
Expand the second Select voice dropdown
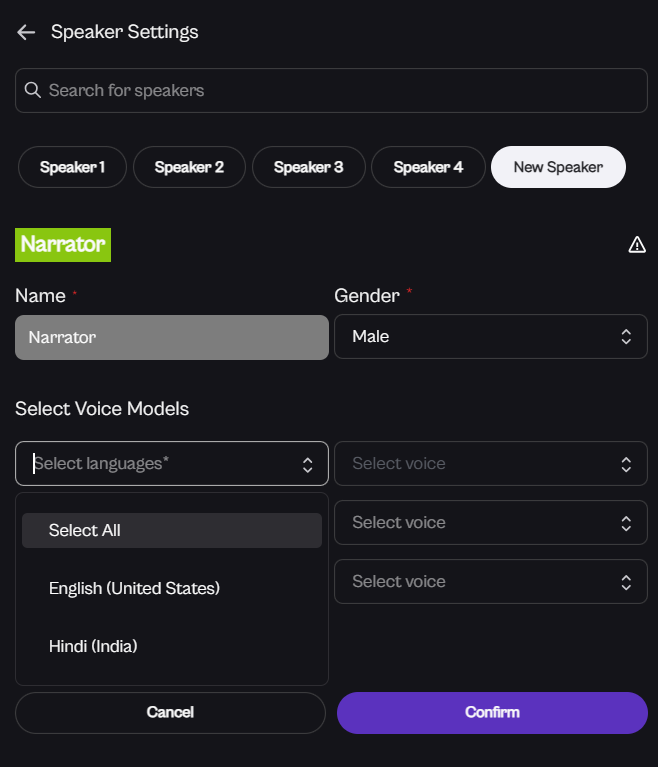[x=480, y=523]
